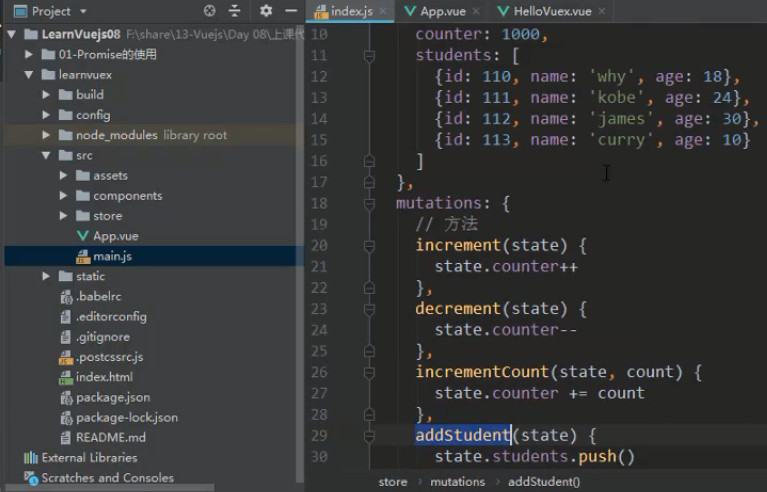
Task: Close the HelloVuex.vue tab
Action: pyautogui.click(x=602, y=11)
